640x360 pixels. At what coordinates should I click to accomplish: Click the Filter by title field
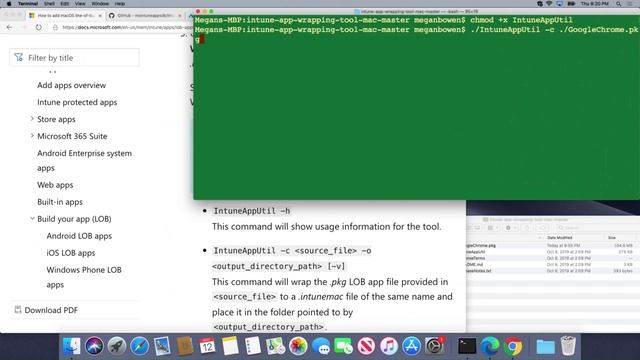pyautogui.click(x=74, y=58)
